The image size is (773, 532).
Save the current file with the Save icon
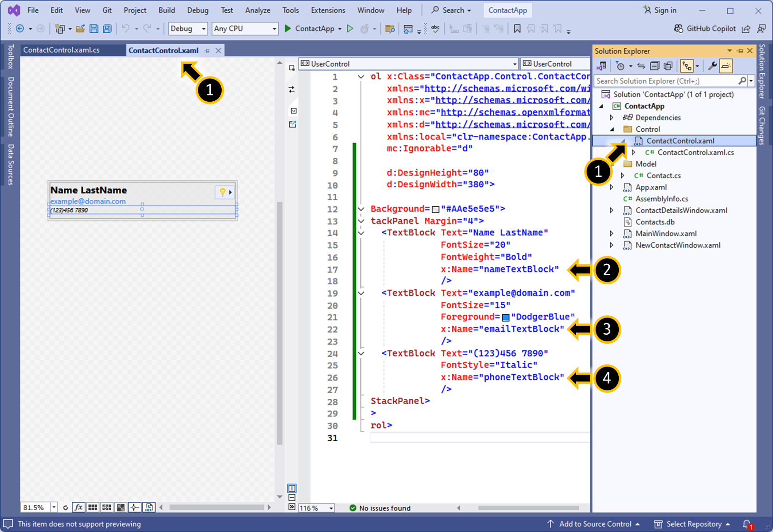[94, 29]
